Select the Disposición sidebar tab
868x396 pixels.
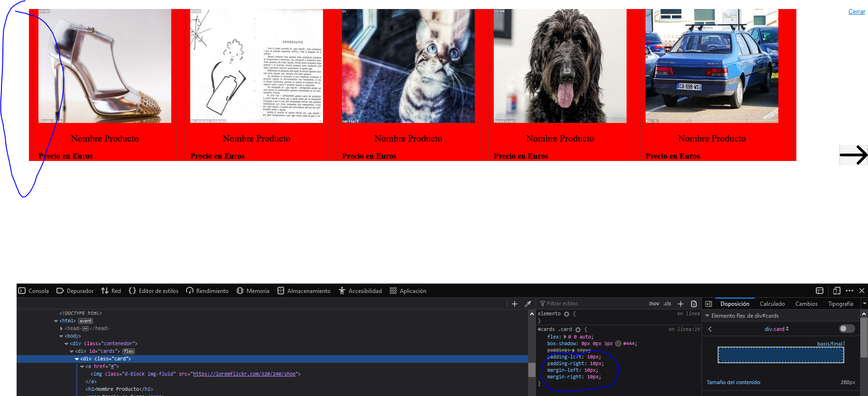[x=735, y=304]
